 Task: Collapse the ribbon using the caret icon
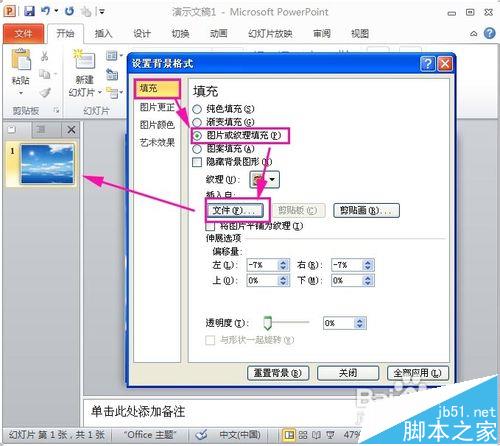pyautogui.click(x=473, y=34)
